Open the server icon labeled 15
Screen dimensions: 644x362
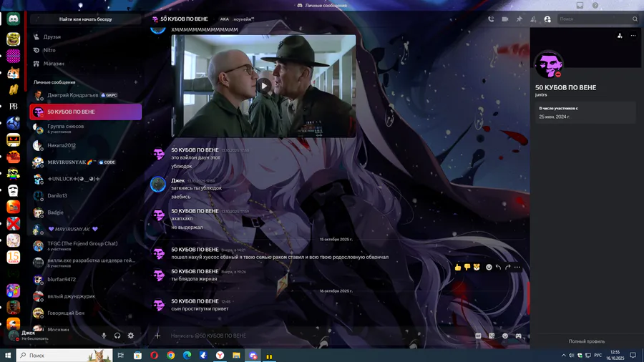coord(13,257)
